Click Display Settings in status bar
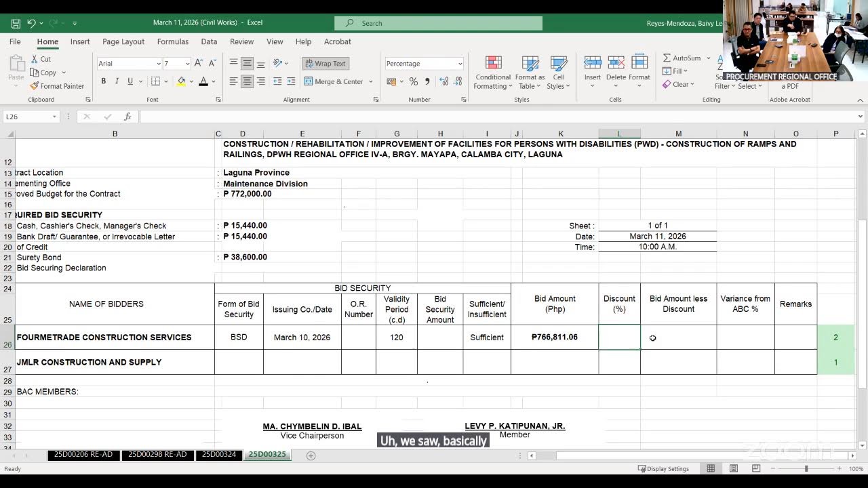This screenshot has width=868, height=488. pos(663,468)
